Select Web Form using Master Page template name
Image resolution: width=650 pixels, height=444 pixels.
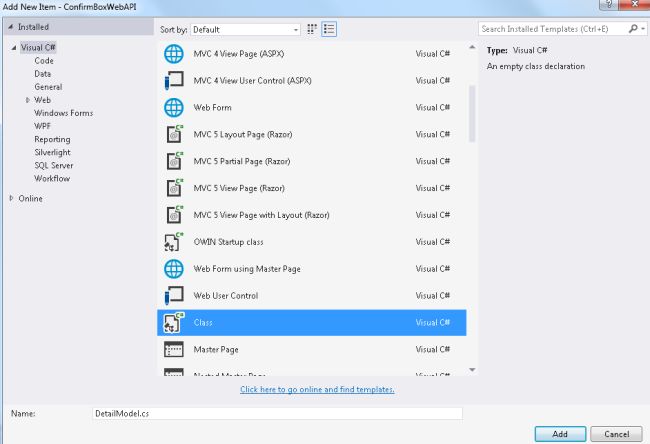click(x=247, y=269)
